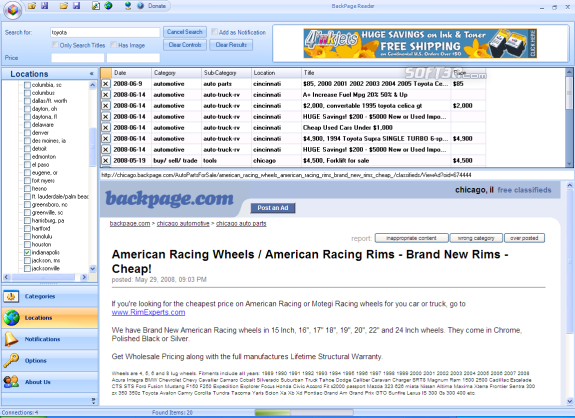The image size is (575, 418).
Task: Follow the 'chicago automotive' breadcrumb link
Action: click(x=183, y=223)
